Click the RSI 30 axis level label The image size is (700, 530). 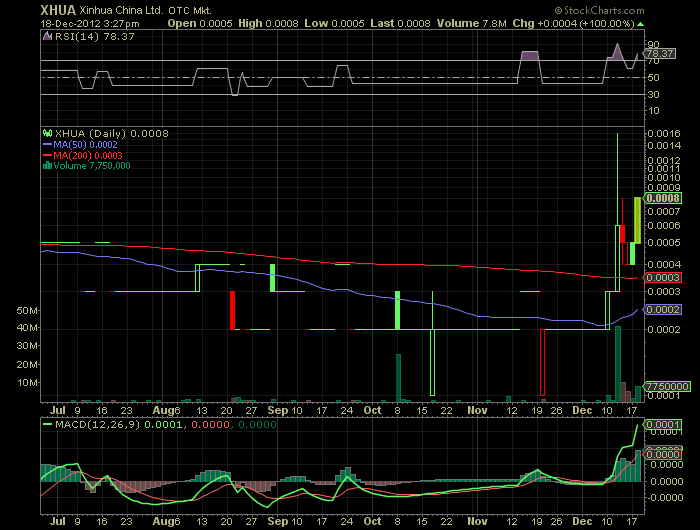[x=654, y=94]
